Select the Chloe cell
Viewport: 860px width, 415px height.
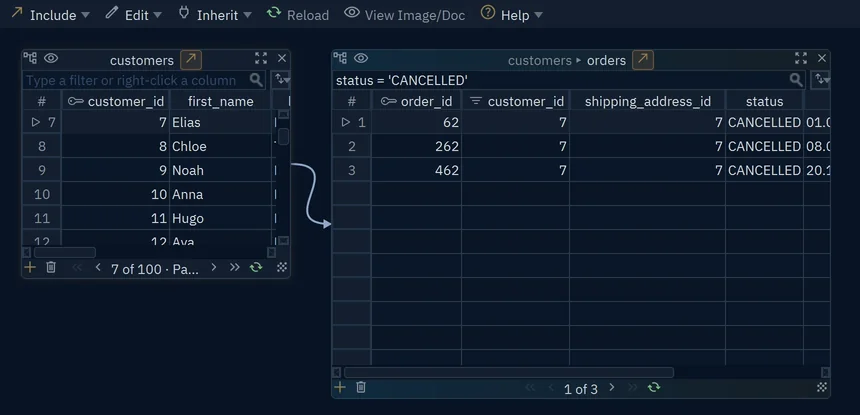[220, 146]
